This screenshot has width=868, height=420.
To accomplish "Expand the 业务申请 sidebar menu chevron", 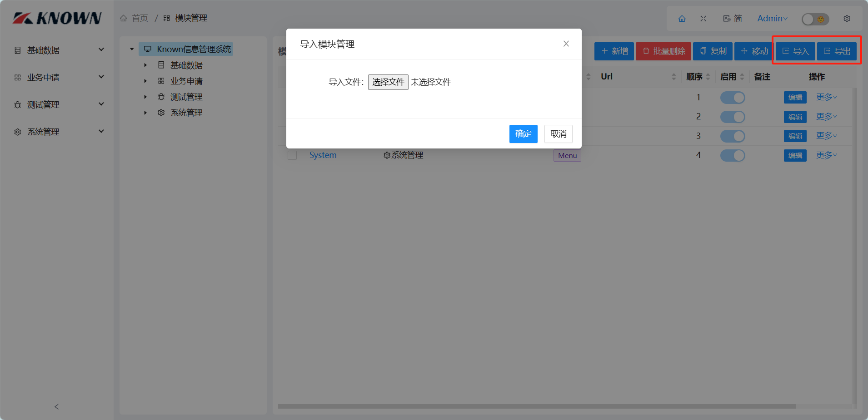I will click(101, 77).
